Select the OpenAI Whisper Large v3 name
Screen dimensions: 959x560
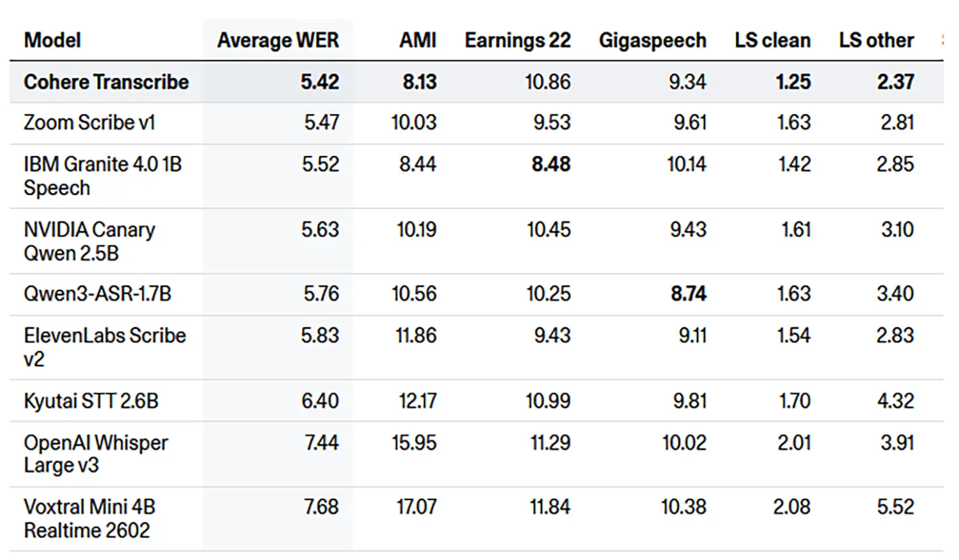pos(96,454)
